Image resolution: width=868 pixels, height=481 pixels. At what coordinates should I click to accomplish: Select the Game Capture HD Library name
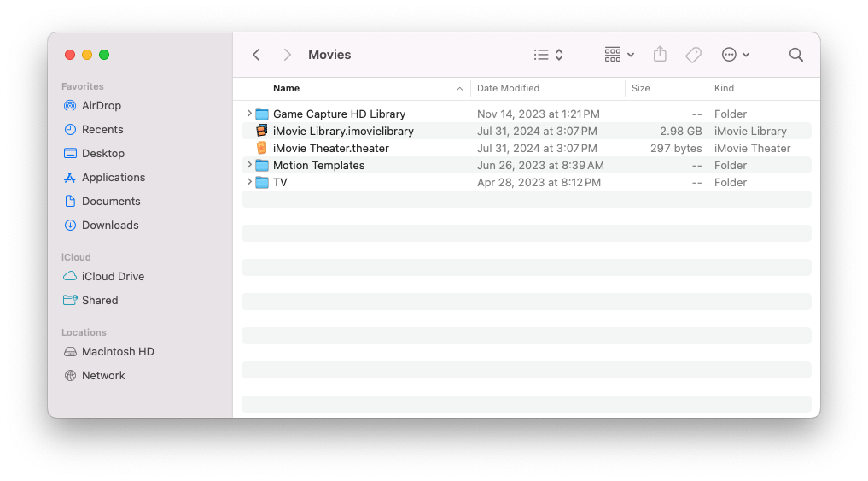[340, 114]
